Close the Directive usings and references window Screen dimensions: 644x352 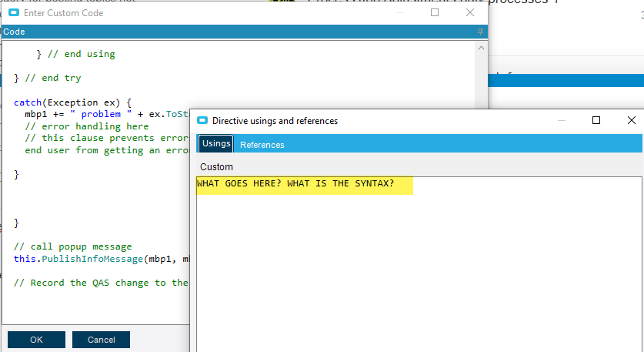point(632,120)
